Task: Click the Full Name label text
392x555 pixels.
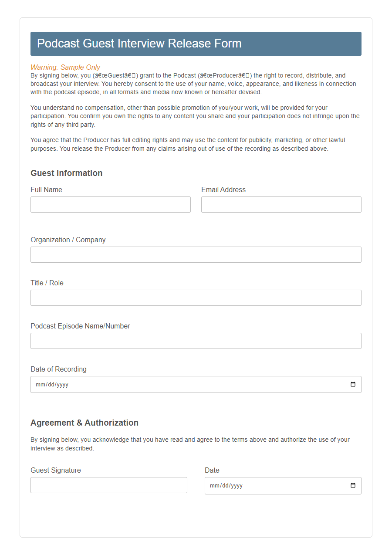Action: (46, 190)
